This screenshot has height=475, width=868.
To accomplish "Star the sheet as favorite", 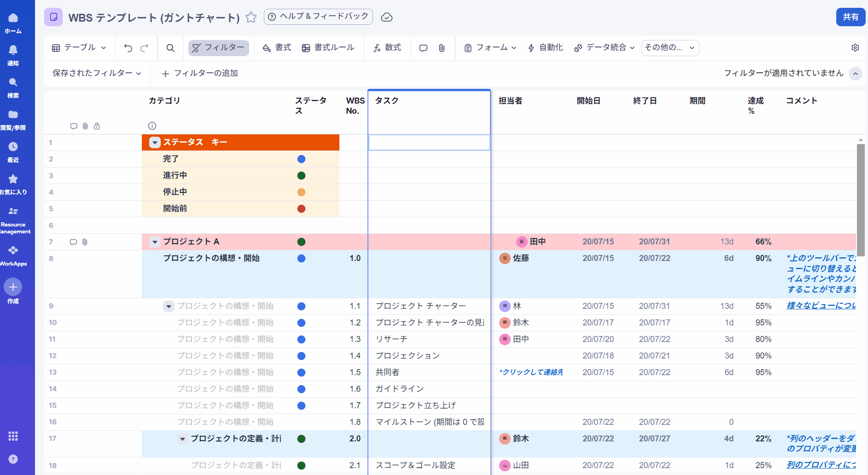I will (x=251, y=17).
